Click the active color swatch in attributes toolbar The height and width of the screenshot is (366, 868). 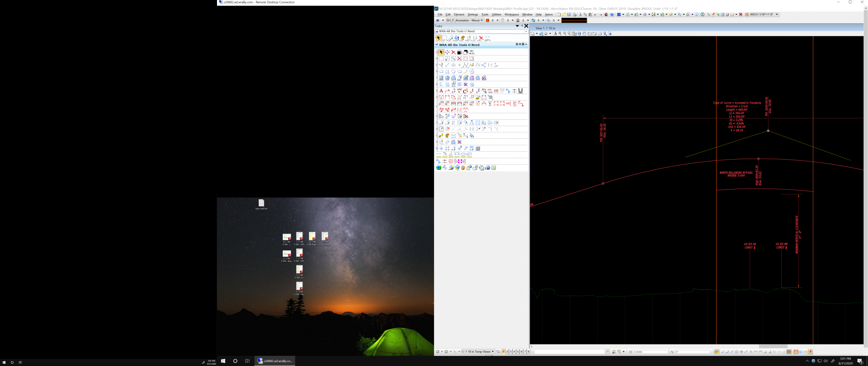pyautogui.click(x=487, y=20)
